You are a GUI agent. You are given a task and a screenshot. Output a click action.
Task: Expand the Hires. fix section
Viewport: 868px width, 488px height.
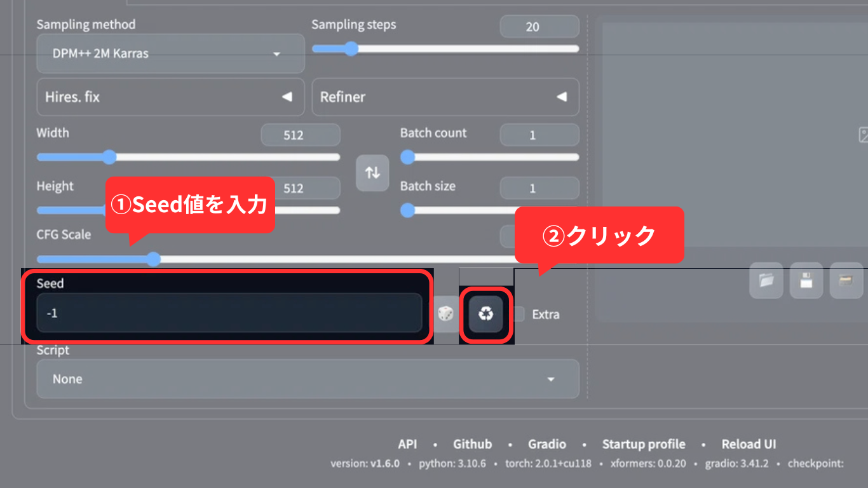[x=170, y=97]
